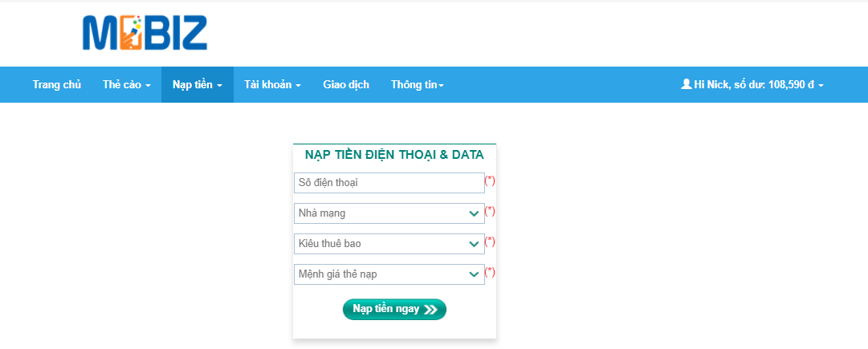
Task: Focus the Số điện thoại input field
Action: (x=389, y=183)
